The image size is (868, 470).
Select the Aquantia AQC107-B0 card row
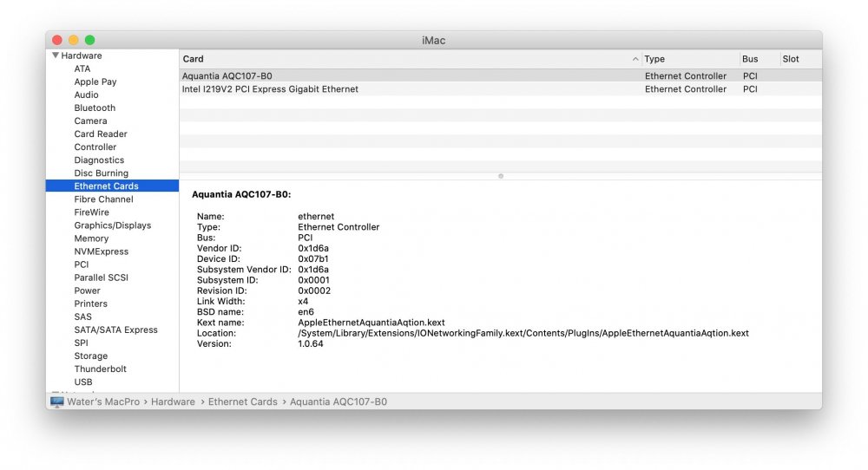click(x=501, y=75)
